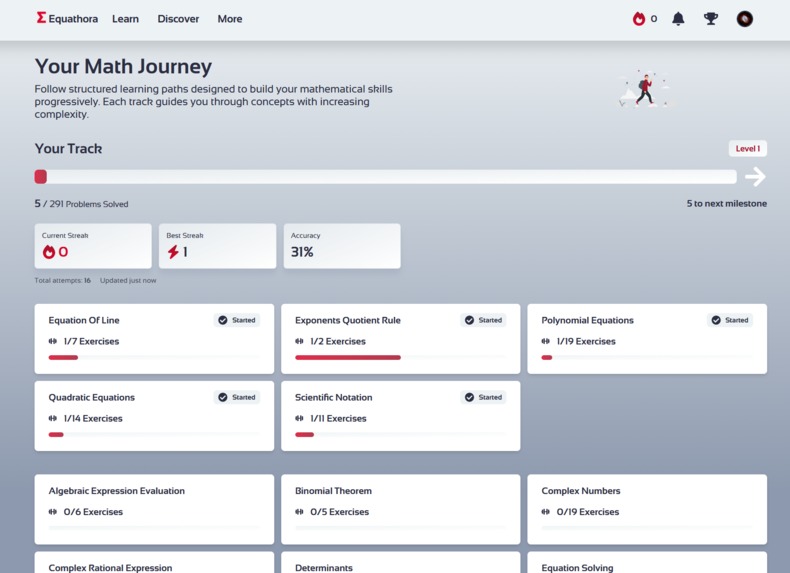Viewport: 790px width, 573px height.
Task: Click the Equathora sigma logo
Action: coord(41,18)
